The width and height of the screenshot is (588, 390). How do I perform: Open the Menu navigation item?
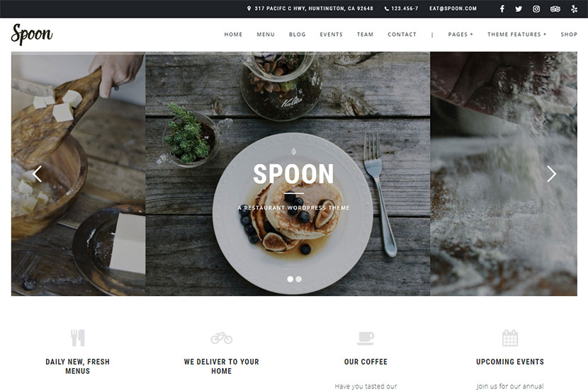point(266,34)
